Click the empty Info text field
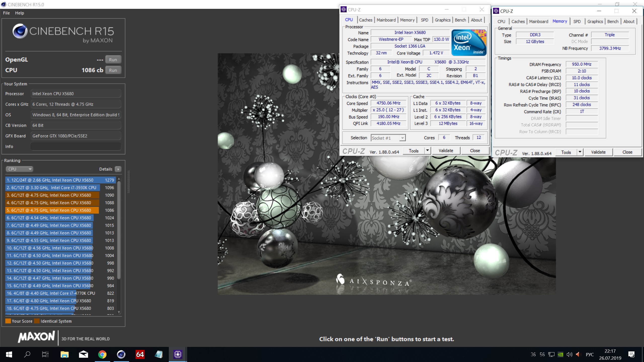This screenshot has width=644, height=362. click(x=75, y=146)
